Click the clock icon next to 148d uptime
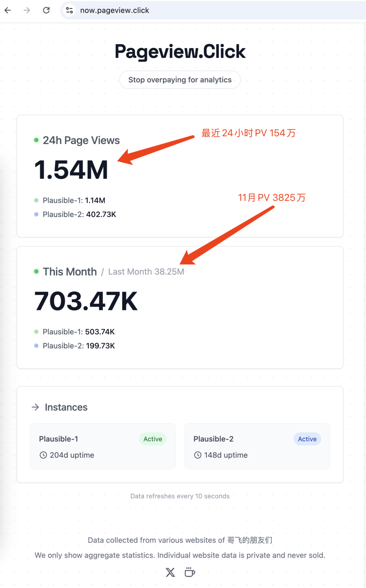Screen dimensions: 366x588 coord(198,455)
